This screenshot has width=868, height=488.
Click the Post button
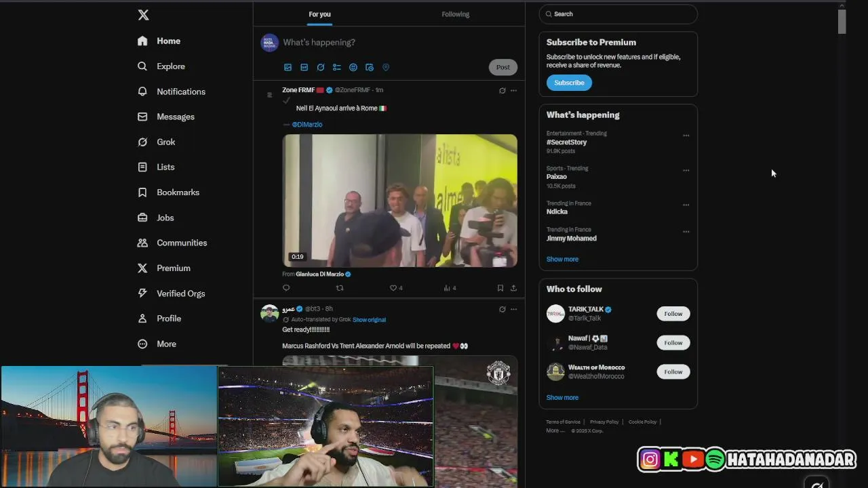click(x=503, y=67)
